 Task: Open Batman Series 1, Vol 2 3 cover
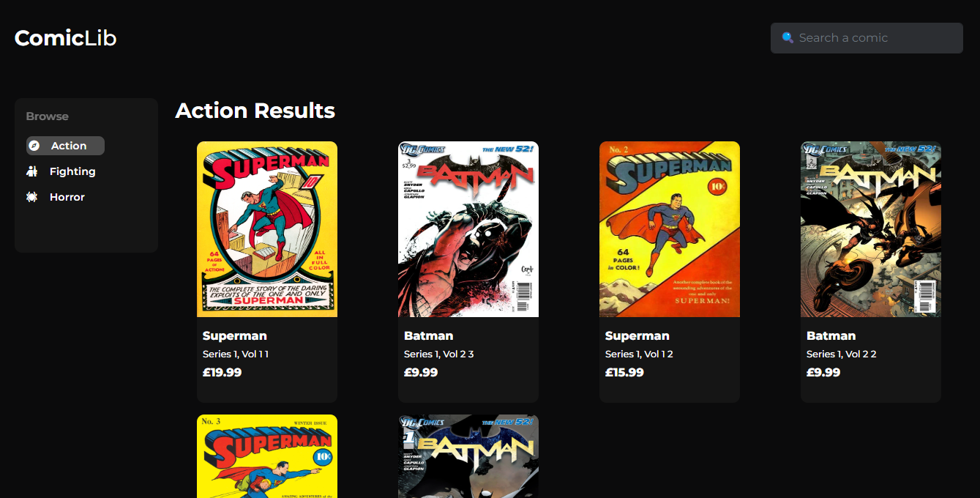[468, 229]
